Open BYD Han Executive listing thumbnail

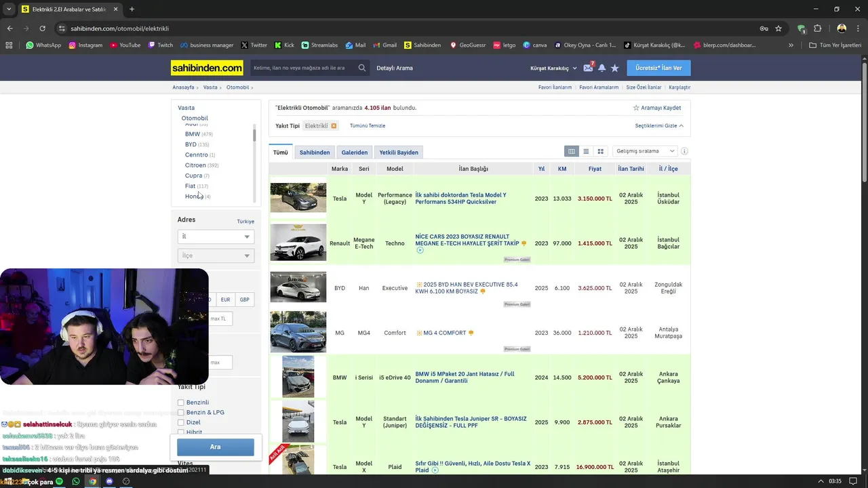tap(298, 287)
